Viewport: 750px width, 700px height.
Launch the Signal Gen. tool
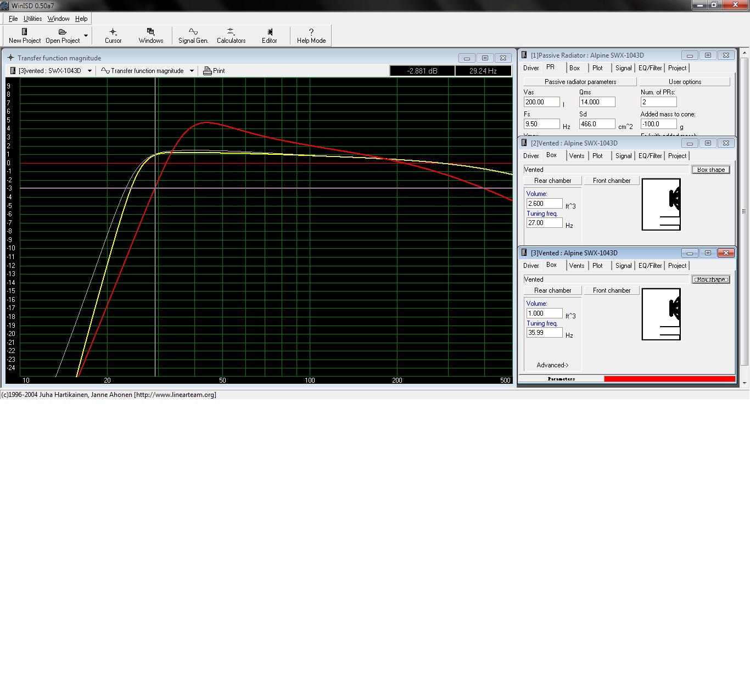(x=193, y=36)
